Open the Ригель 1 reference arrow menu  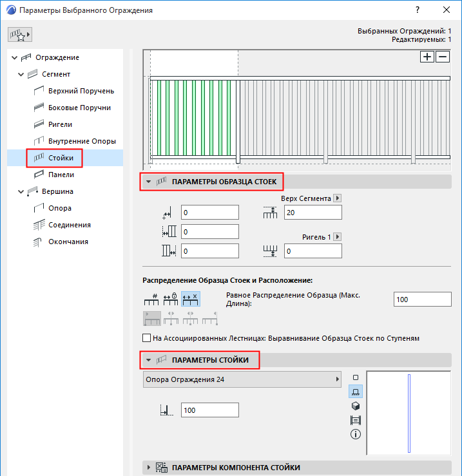337,237
